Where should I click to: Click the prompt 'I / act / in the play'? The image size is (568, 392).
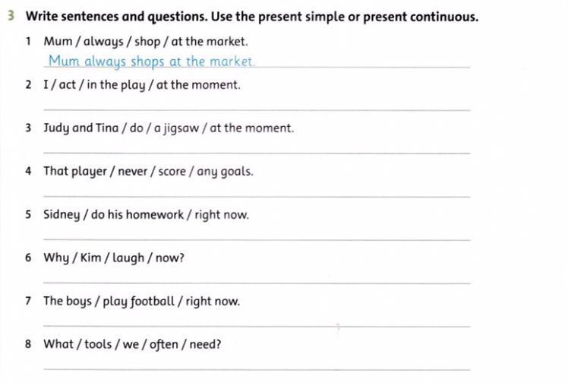coord(141,85)
